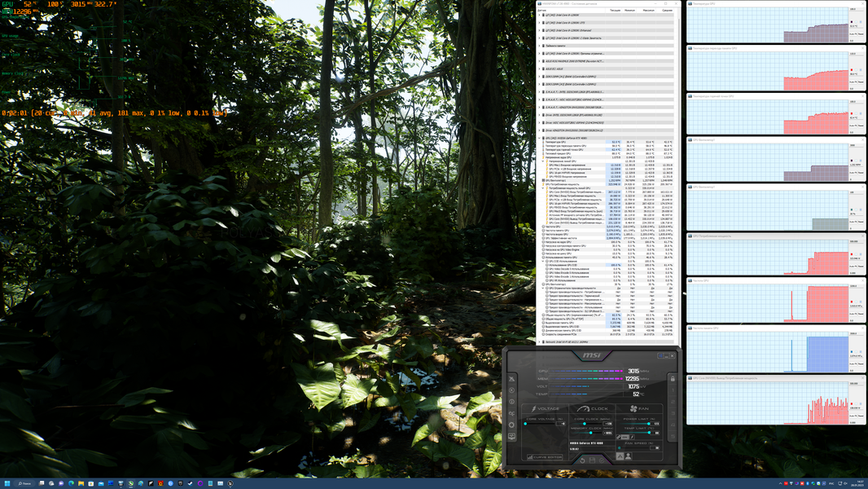The height and width of the screenshot is (489, 868).
Task: Adjust the Core Clock slider
Action: (587, 424)
